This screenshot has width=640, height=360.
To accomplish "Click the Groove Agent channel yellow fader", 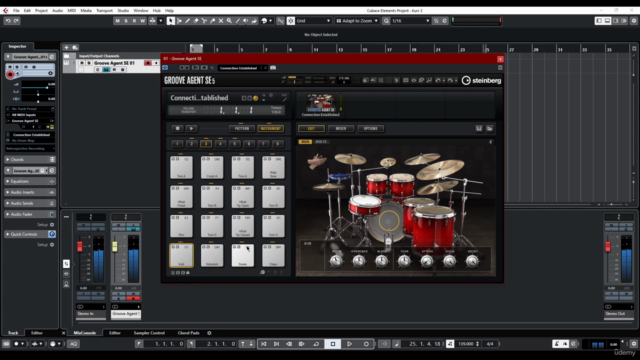I will click(x=115, y=246).
